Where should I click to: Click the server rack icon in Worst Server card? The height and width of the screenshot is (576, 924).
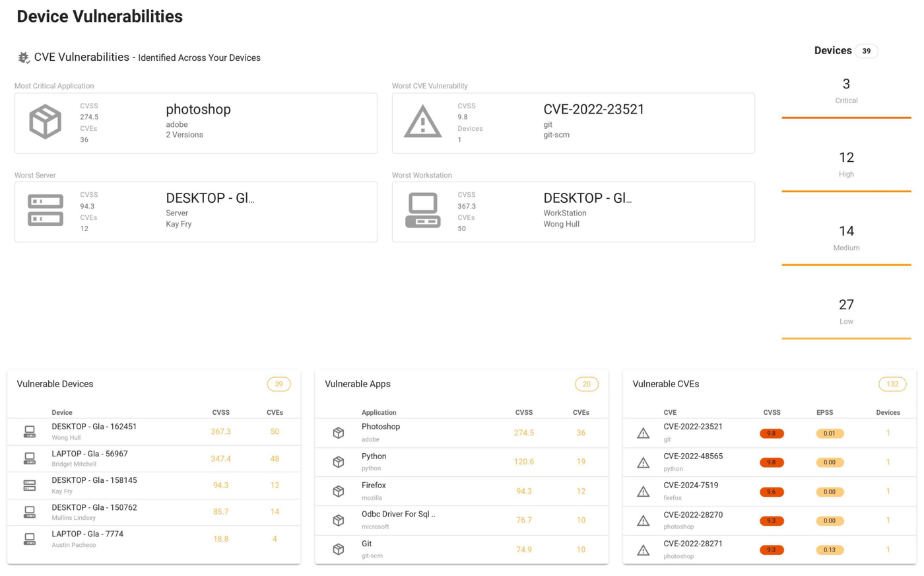click(46, 210)
